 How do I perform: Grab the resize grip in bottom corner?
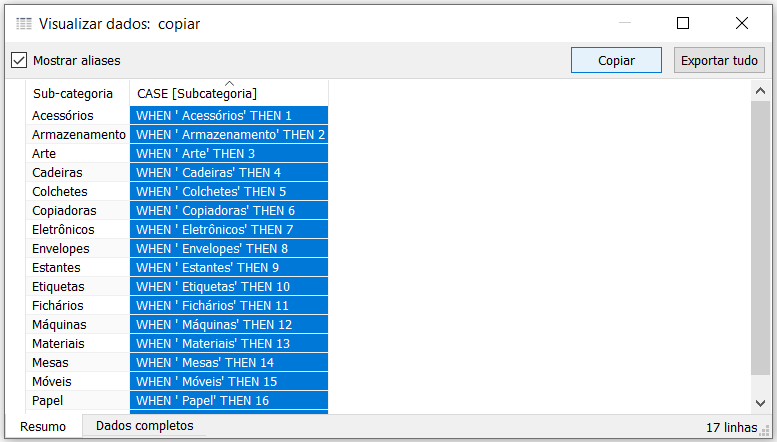pyautogui.click(x=765, y=430)
